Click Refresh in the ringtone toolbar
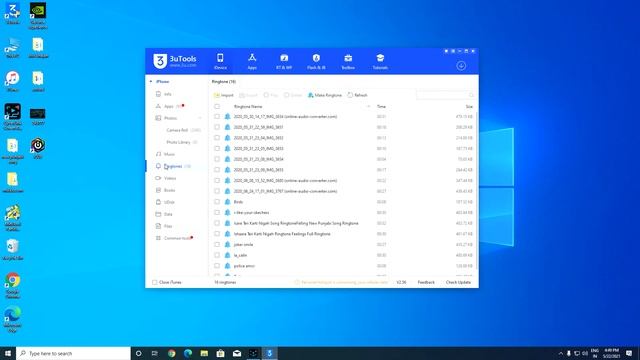640x360 pixels. point(358,95)
